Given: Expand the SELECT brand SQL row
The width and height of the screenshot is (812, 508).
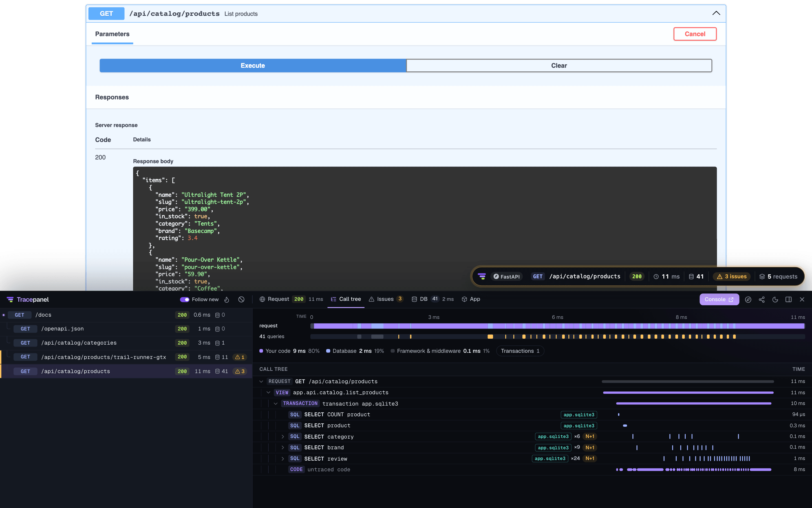Looking at the screenshot, I should click(x=283, y=448).
